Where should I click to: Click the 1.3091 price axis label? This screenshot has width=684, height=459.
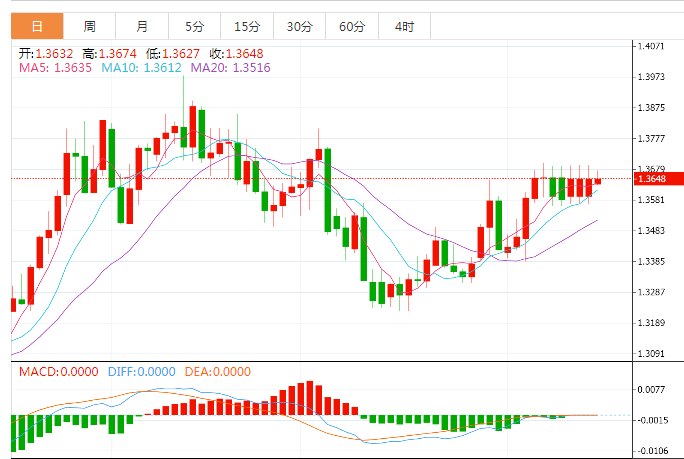click(651, 353)
